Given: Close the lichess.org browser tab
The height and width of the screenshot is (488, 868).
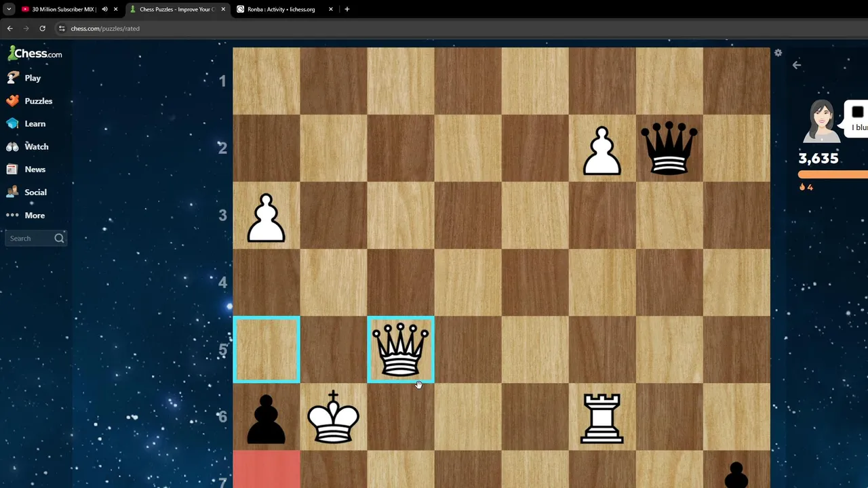Looking at the screenshot, I should [331, 9].
